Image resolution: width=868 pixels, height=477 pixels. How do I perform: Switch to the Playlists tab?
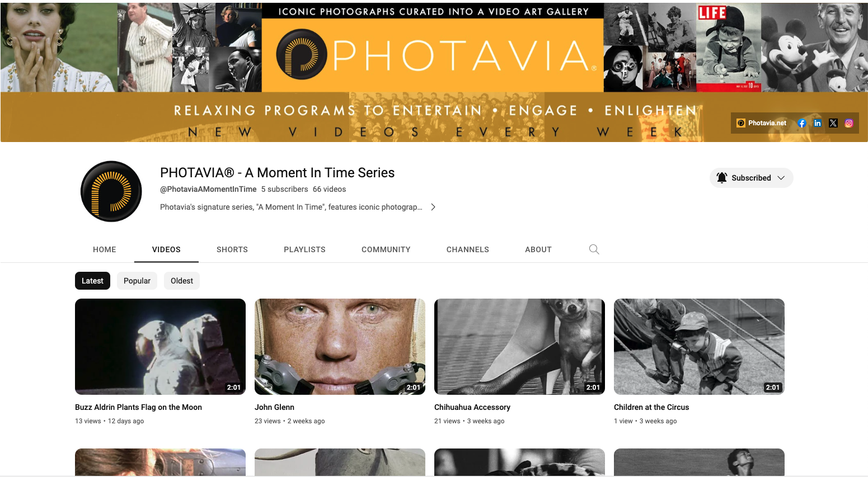point(304,249)
